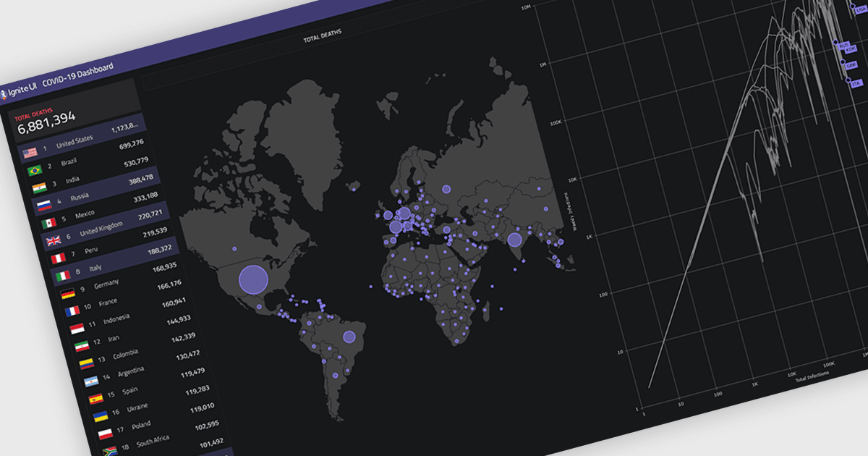Click the Argentina flag icon
The width and height of the screenshot is (868, 456).
[90, 381]
